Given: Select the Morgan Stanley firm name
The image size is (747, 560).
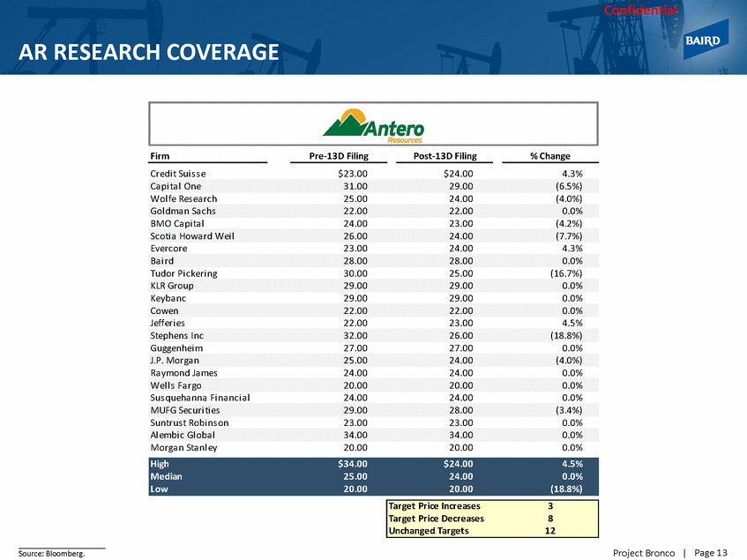Looking at the screenshot, I should pyautogui.click(x=184, y=448).
